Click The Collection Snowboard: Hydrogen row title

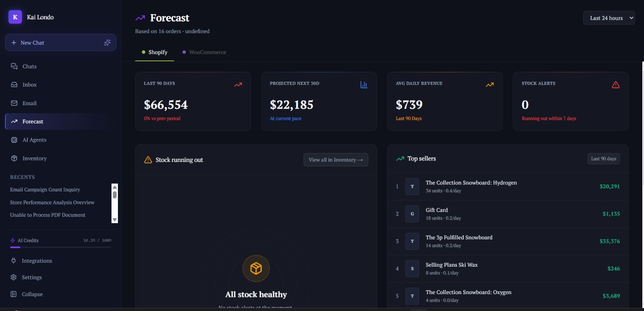[471, 183]
